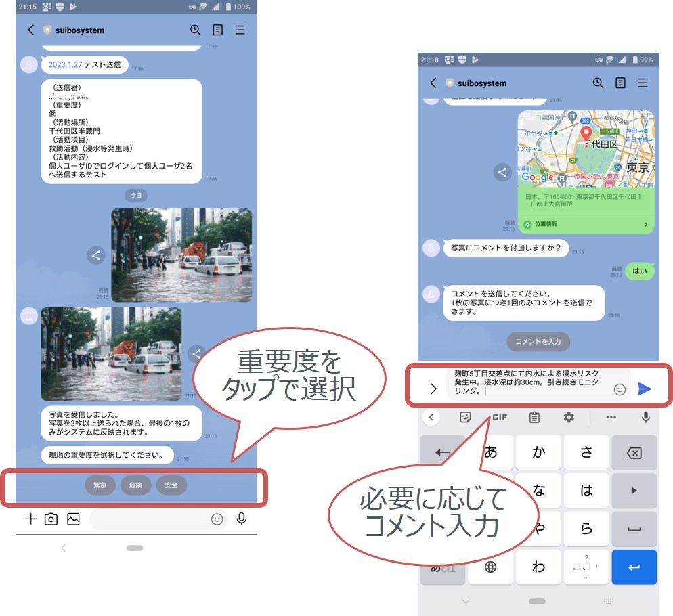Image resolution: width=673 pixels, height=616 pixels.
Task: Open keyboard sticker panel
Action: (x=465, y=417)
